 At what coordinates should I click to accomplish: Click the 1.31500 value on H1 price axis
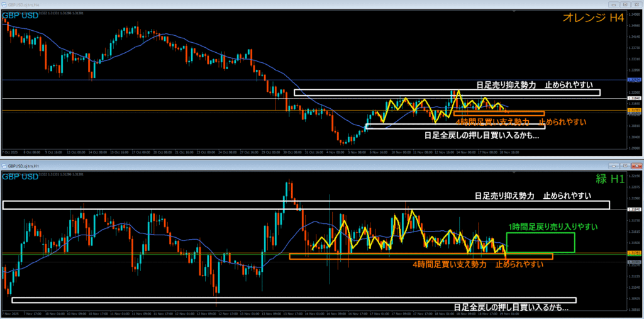(635, 242)
